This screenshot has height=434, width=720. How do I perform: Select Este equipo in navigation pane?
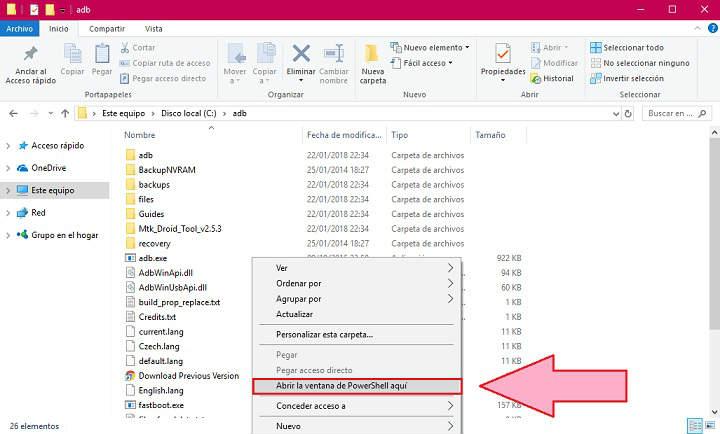click(x=55, y=190)
